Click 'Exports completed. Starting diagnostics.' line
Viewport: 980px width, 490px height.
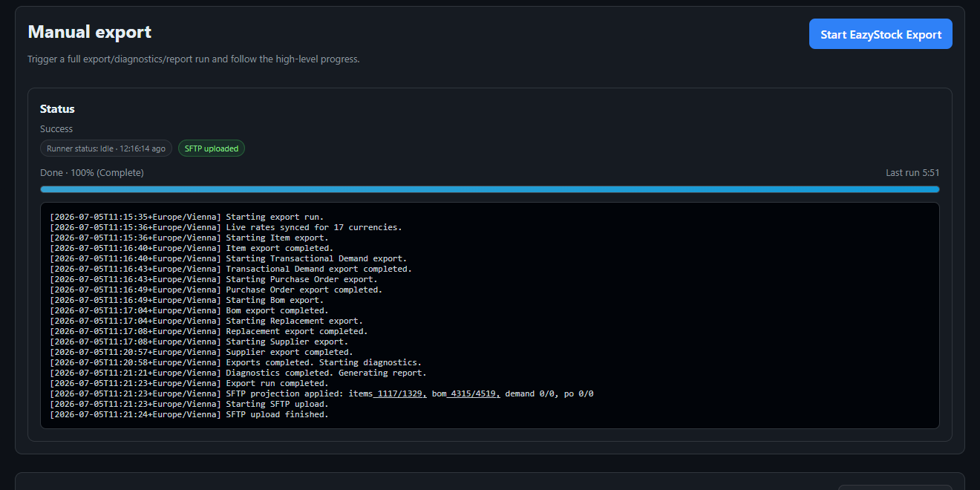pos(235,362)
